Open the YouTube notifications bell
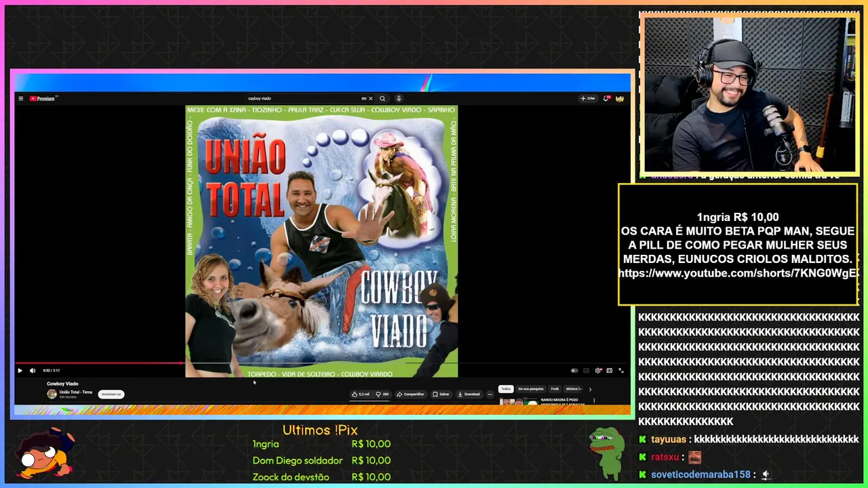This screenshot has height=488, width=868. pos(607,98)
